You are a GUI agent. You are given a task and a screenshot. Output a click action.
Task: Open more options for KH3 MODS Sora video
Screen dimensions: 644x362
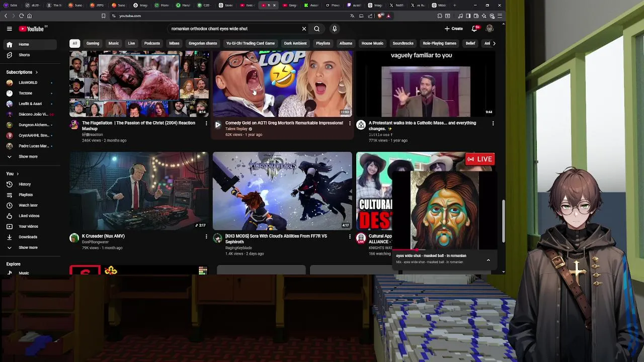pos(350,236)
